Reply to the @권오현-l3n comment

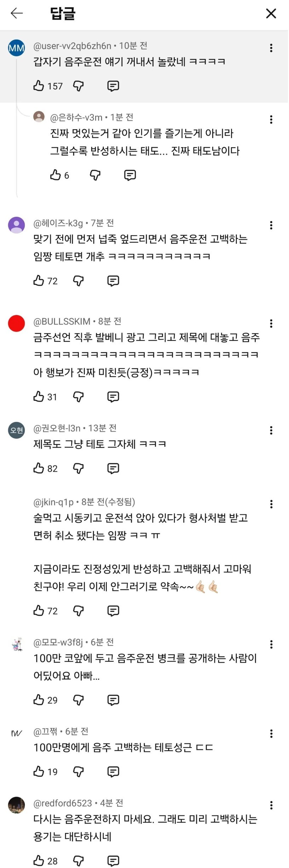point(113,468)
